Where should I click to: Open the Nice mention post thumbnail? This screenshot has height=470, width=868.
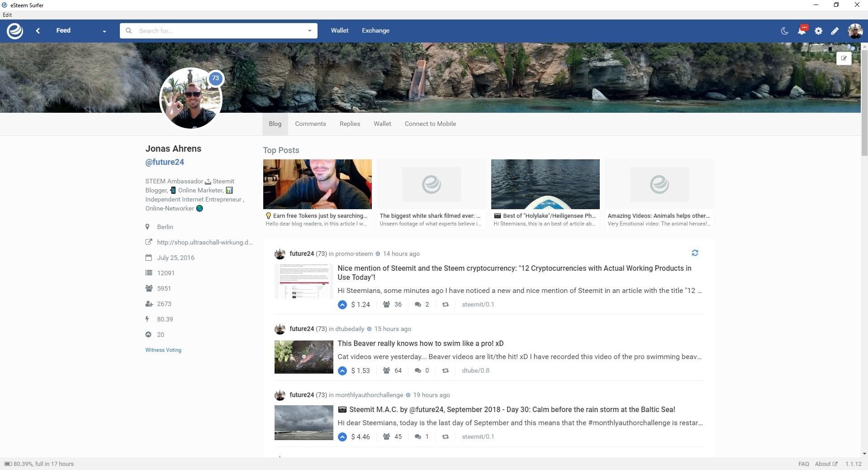pyautogui.click(x=304, y=282)
